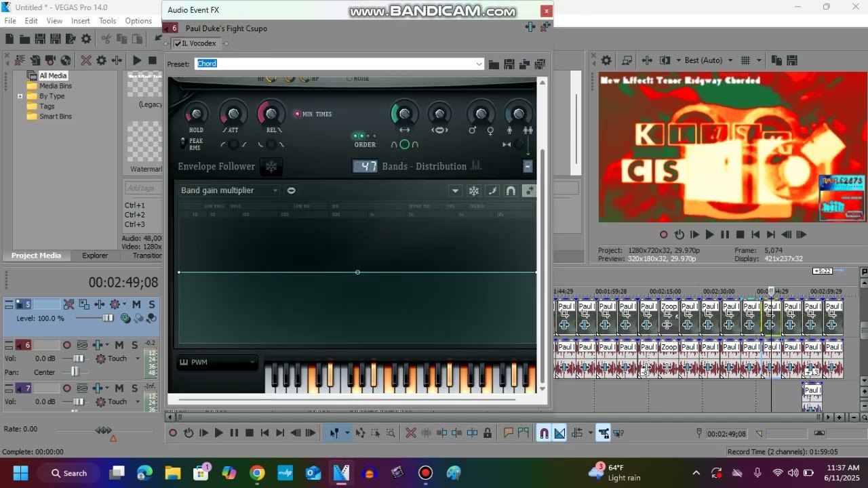Viewport: 868px width, 488px height.
Task: Switch to the Project Media tab
Action: [36, 256]
